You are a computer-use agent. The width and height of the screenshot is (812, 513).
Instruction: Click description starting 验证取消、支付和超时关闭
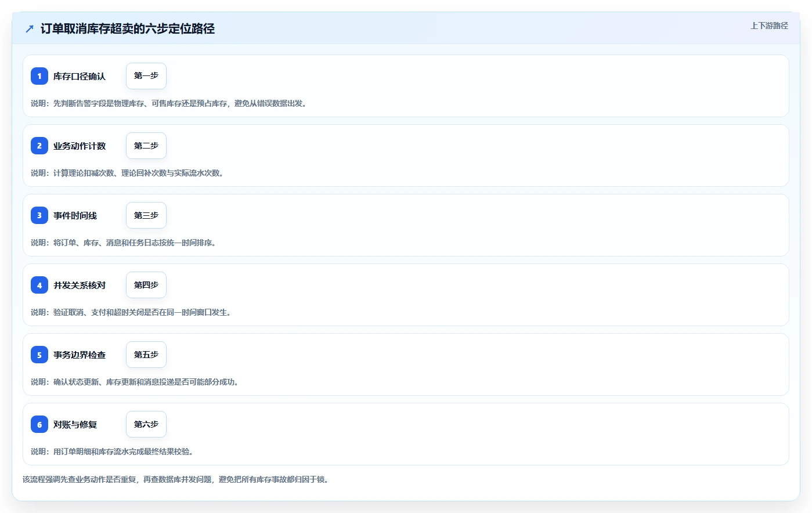(132, 312)
